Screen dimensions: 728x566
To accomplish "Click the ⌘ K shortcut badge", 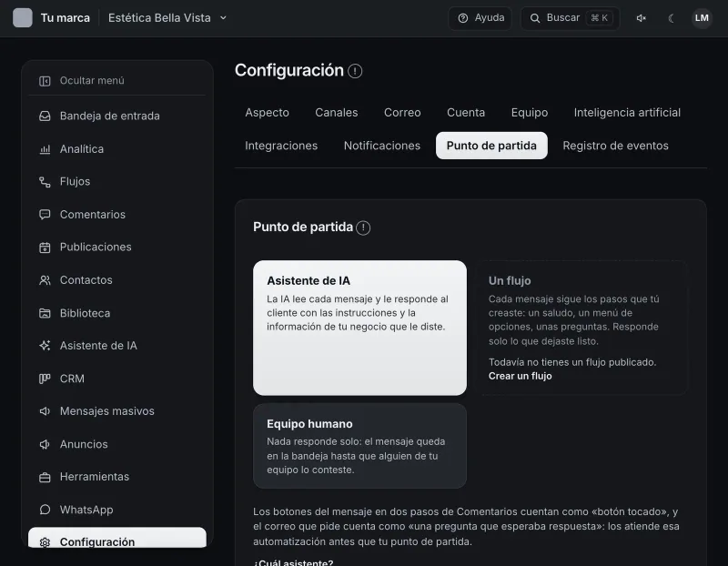I will [x=600, y=18].
